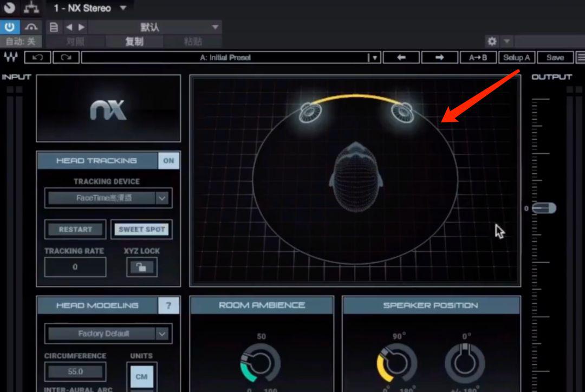Viewport: 585px width, 392px height.
Task: Expand the arrow next to the gear
Action: 506,41
